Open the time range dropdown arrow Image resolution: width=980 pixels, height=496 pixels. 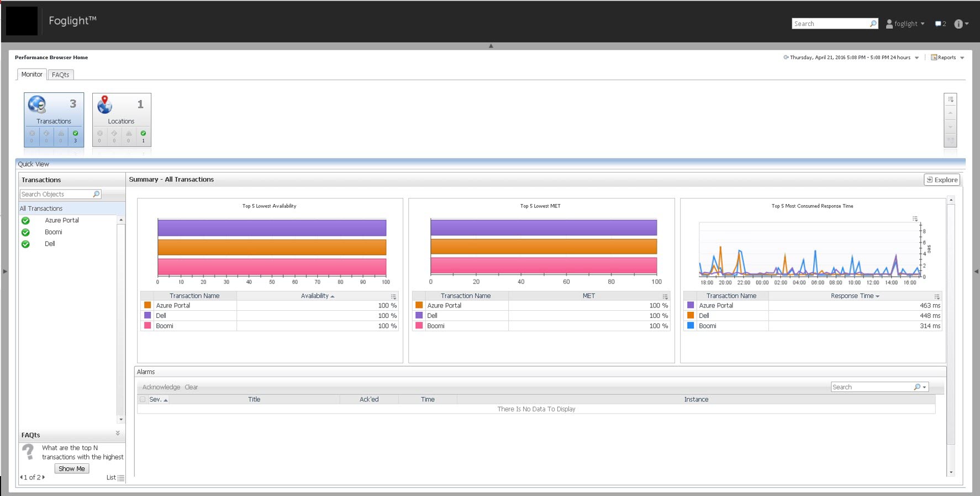(917, 58)
